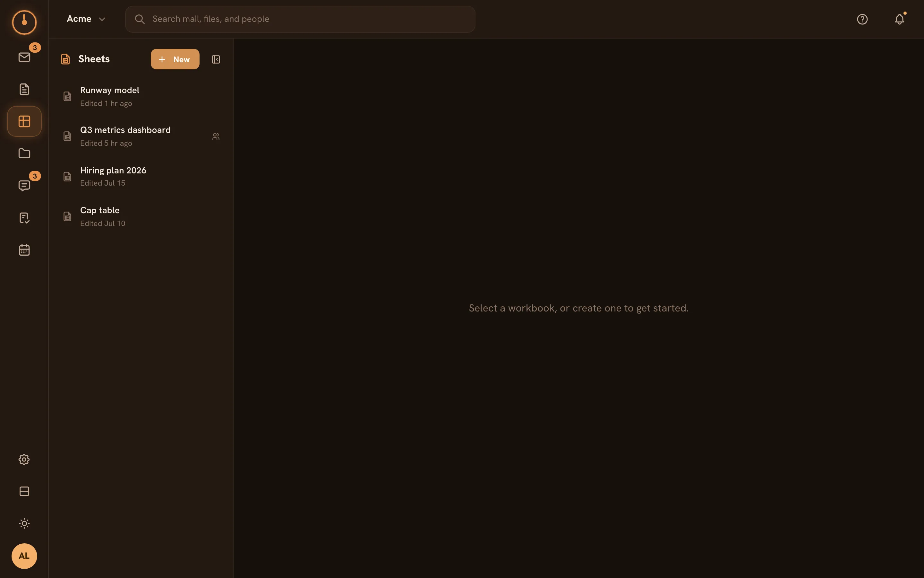Open the Calendar icon
This screenshot has height=578, width=924.
click(x=24, y=250)
